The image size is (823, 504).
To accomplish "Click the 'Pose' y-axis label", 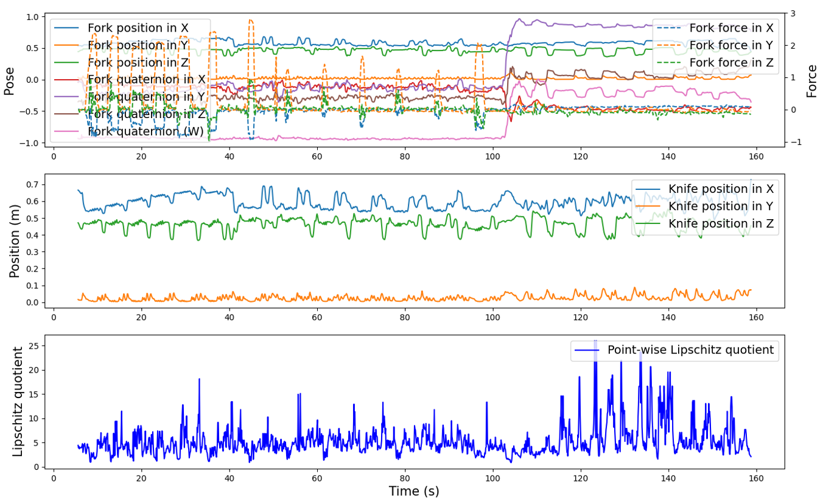I will pos(9,80).
